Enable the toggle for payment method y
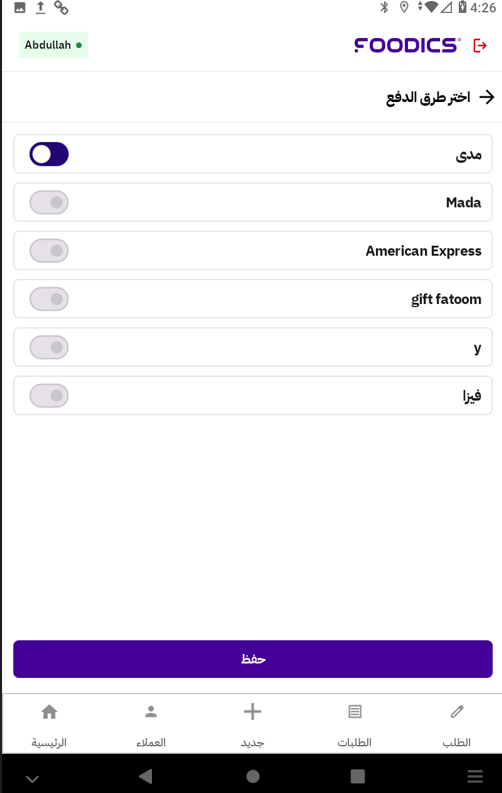The height and width of the screenshot is (793, 502). point(49,347)
